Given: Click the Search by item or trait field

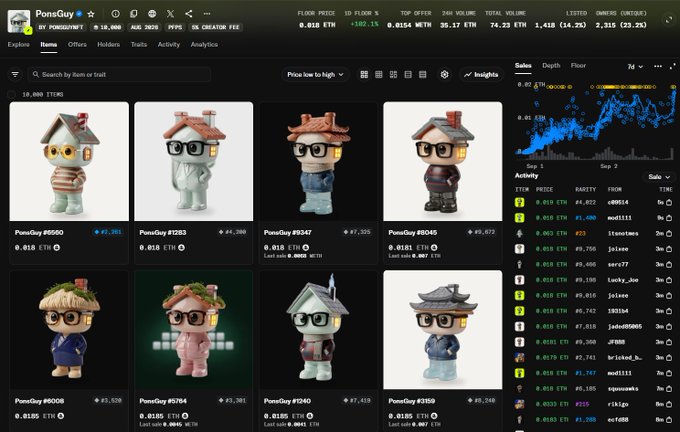Looking at the screenshot, I should pos(119,75).
